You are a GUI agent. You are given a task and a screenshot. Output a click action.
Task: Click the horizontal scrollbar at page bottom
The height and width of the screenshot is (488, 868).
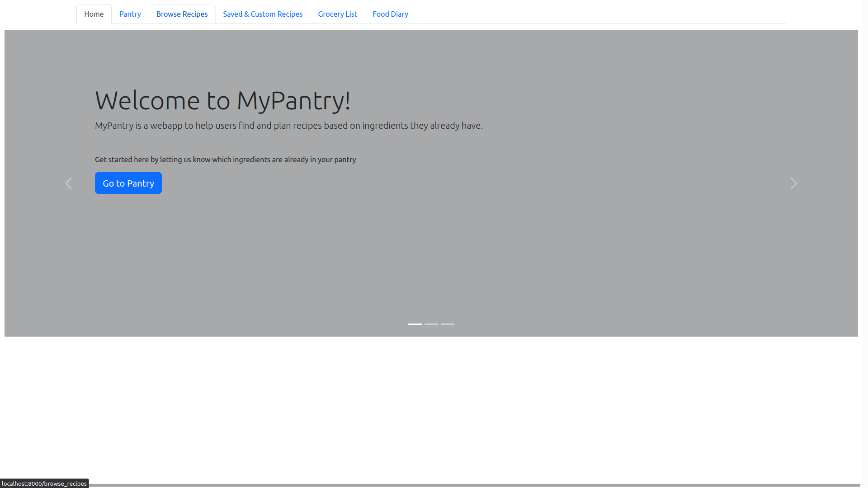tap(475, 485)
